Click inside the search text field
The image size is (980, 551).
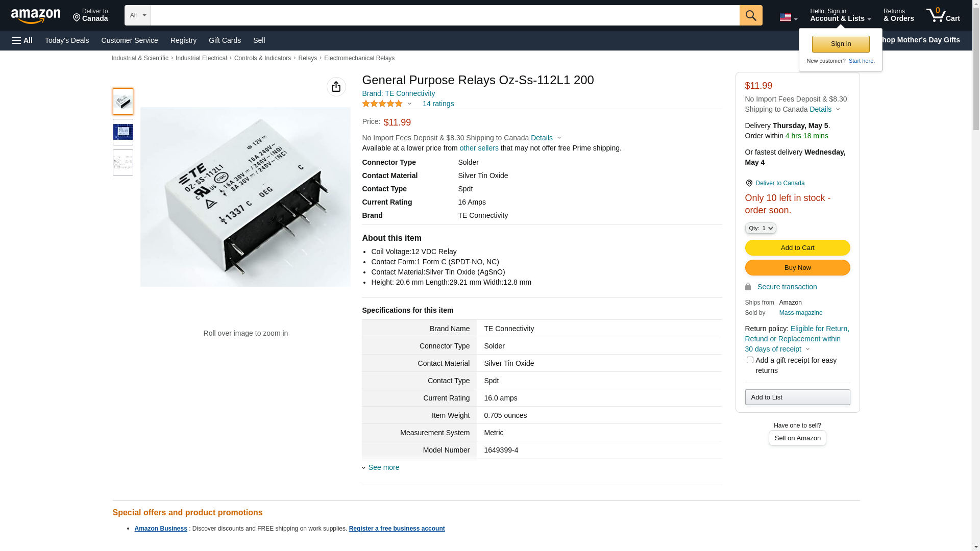click(x=445, y=15)
